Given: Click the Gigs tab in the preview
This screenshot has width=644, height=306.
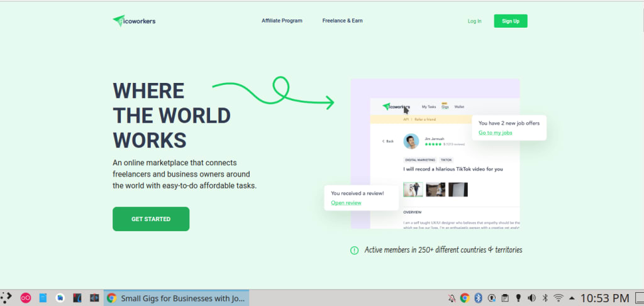Looking at the screenshot, I should click(x=445, y=107).
